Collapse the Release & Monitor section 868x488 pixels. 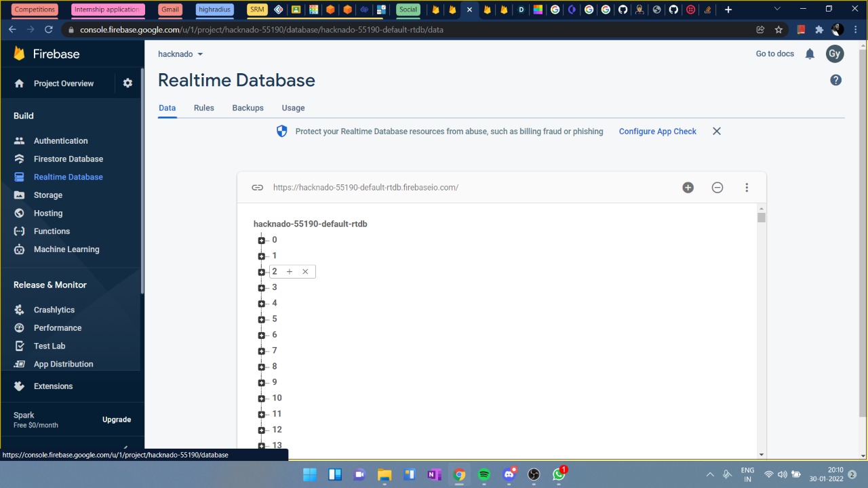point(50,285)
